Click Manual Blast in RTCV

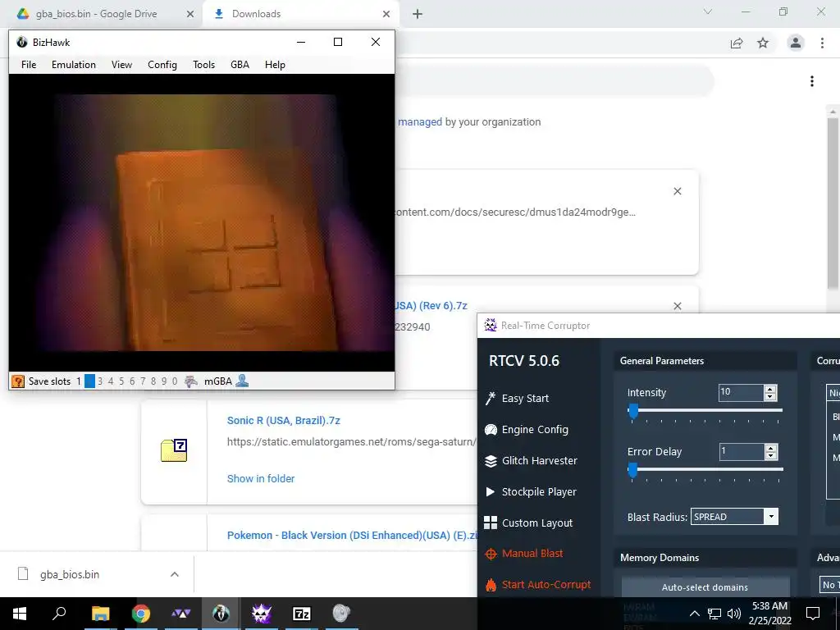(524, 554)
